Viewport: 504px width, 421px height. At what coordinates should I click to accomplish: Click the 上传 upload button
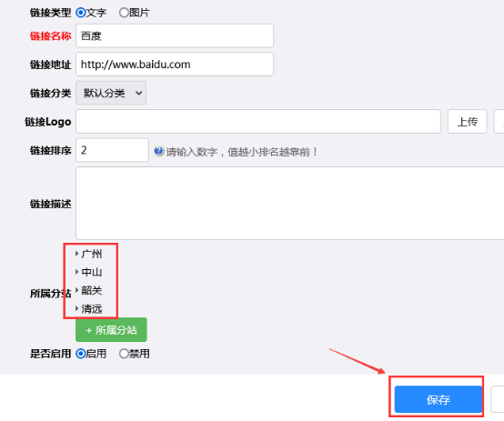pyautogui.click(x=468, y=122)
